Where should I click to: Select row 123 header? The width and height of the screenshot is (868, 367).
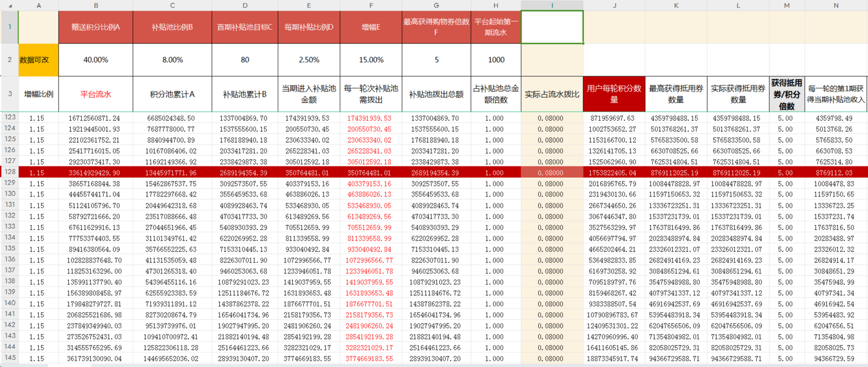[x=9, y=117]
